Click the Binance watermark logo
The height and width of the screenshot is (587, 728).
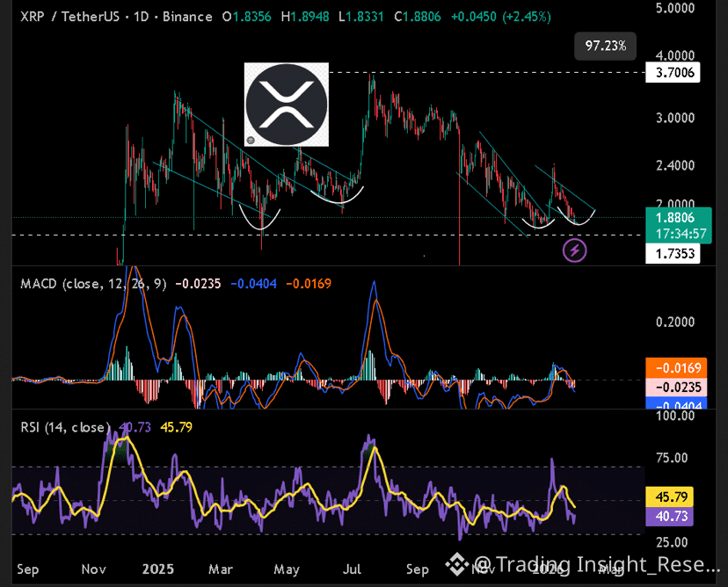coord(455,563)
